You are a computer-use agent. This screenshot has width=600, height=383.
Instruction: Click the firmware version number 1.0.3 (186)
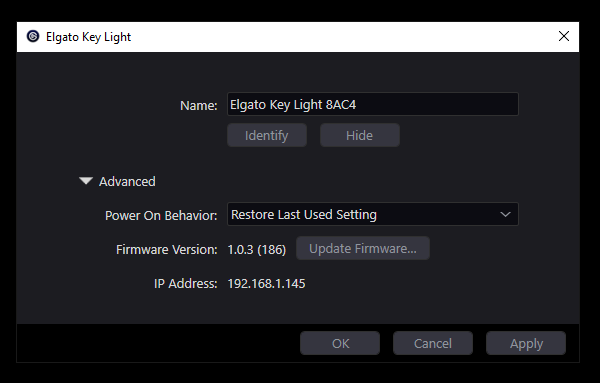coord(257,249)
